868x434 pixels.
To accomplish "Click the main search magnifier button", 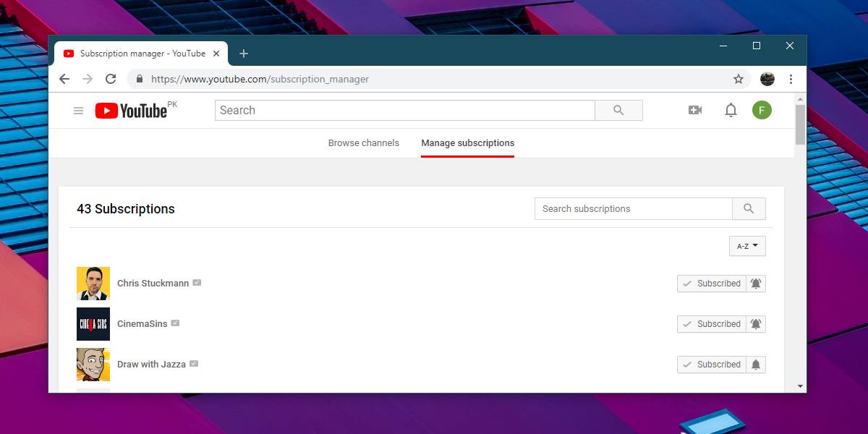I will [618, 110].
